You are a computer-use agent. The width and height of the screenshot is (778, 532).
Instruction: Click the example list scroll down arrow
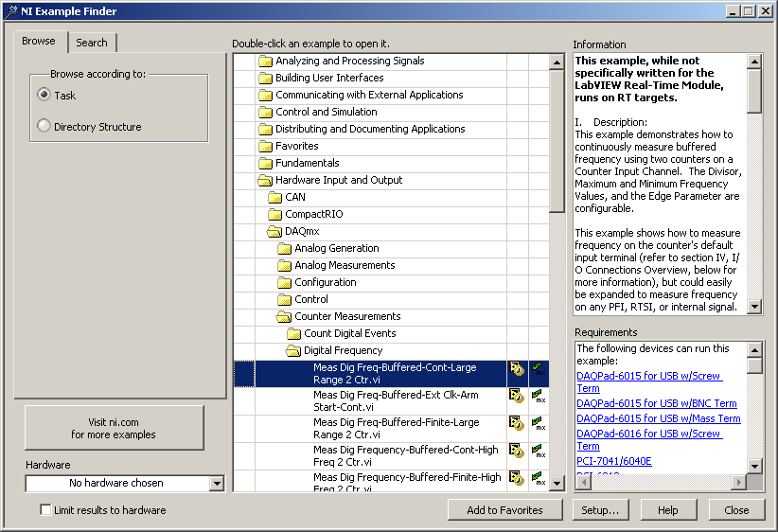click(x=557, y=483)
